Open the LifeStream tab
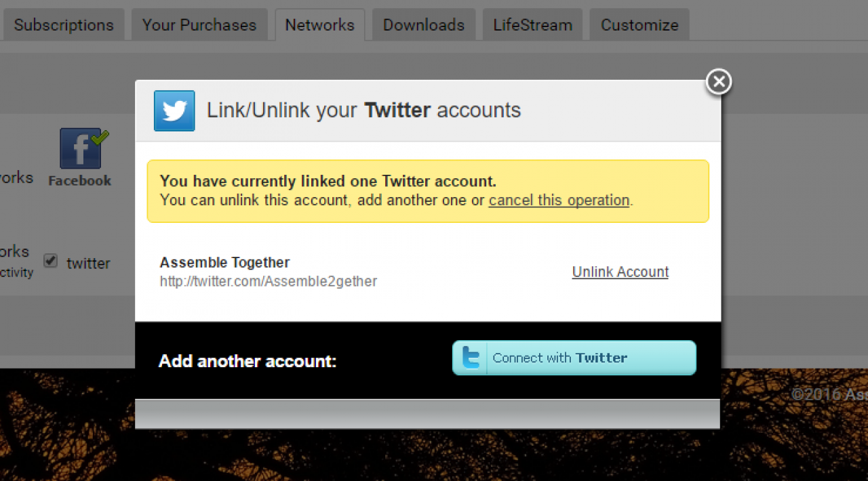Image resolution: width=868 pixels, height=481 pixels. click(532, 25)
